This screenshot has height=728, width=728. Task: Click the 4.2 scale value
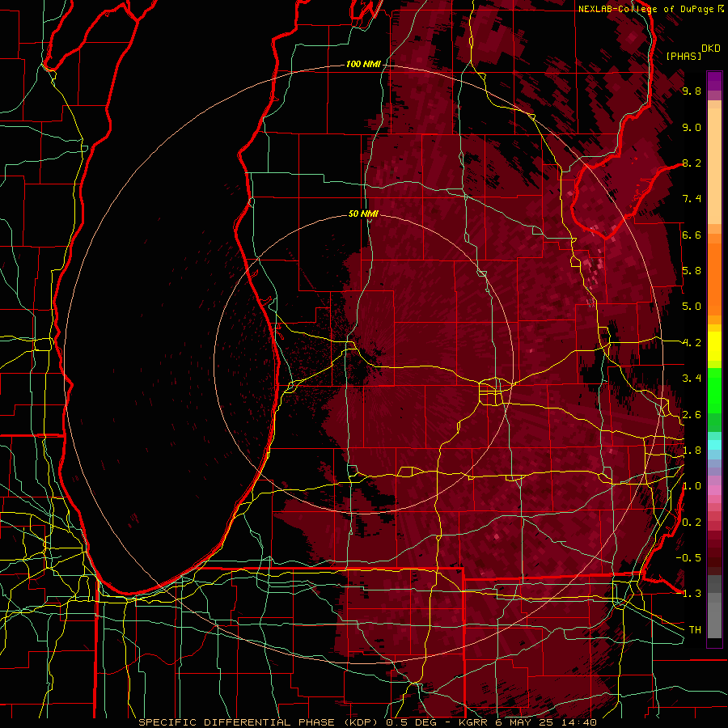point(692,343)
